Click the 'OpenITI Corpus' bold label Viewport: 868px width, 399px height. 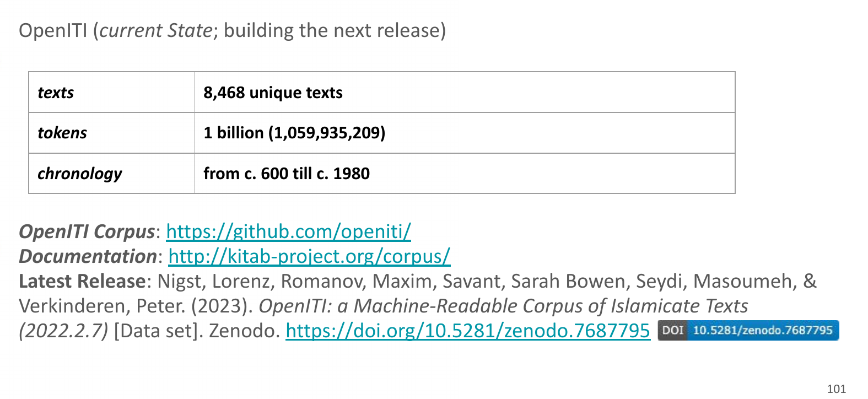point(87,231)
